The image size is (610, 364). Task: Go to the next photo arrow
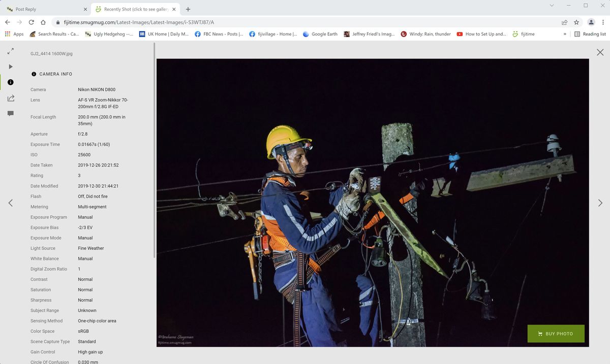click(x=600, y=203)
